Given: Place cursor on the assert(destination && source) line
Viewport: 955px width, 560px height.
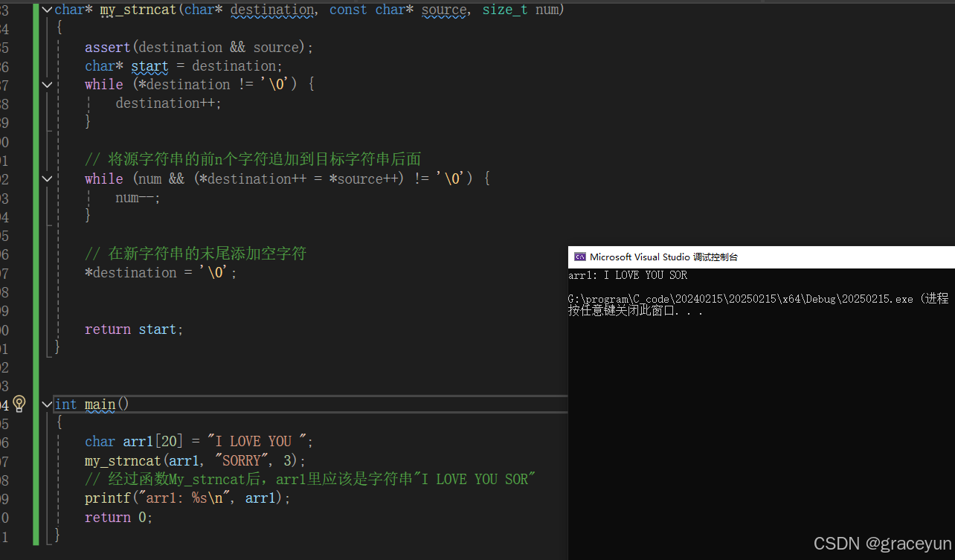Looking at the screenshot, I should tap(199, 48).
